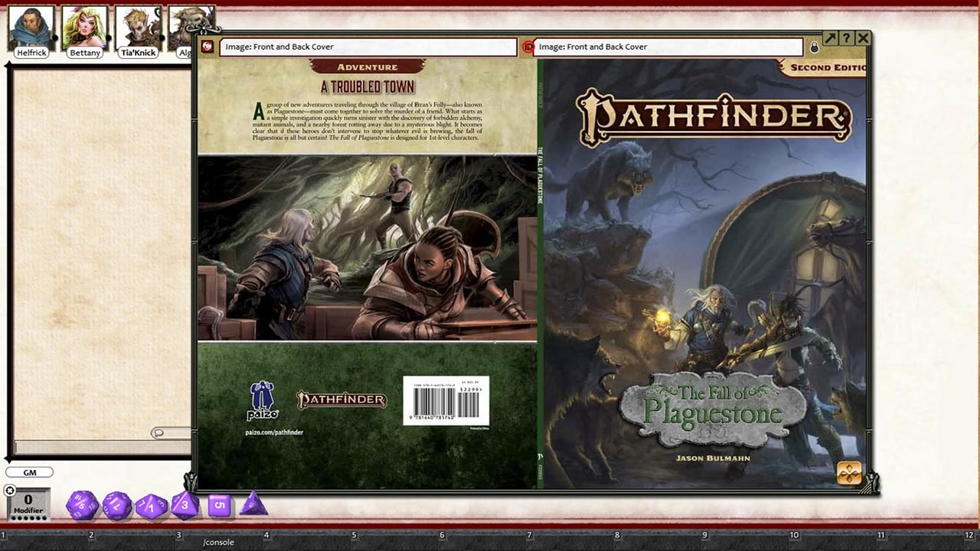Click the Image: Front and Back Cover title field
This screenshot has width=980, height=551.
(x=367, y=47)
